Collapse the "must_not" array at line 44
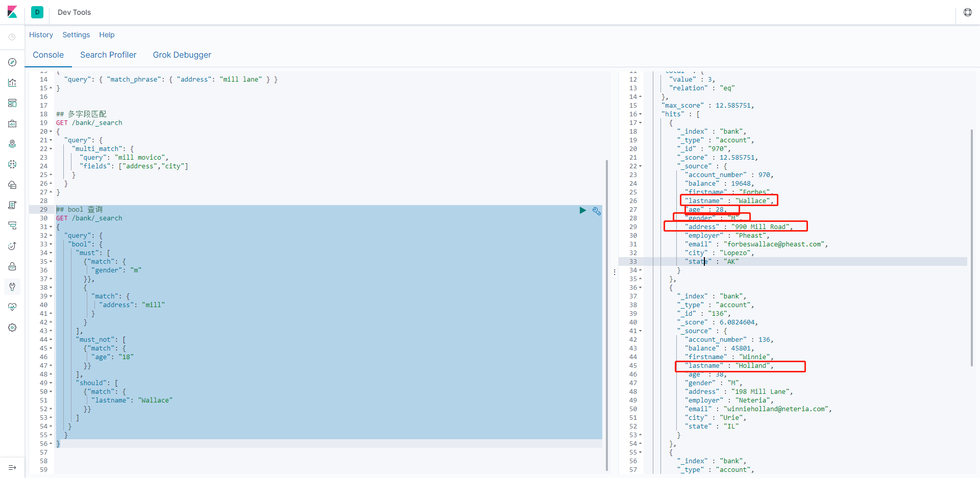This screenshot has height=478, width=980. point(51,340)
